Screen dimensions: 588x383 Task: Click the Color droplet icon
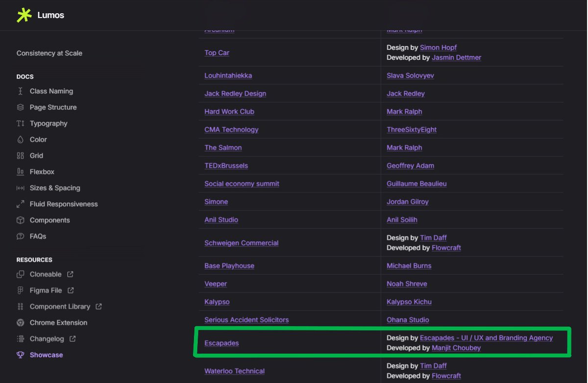coord(20,140)
